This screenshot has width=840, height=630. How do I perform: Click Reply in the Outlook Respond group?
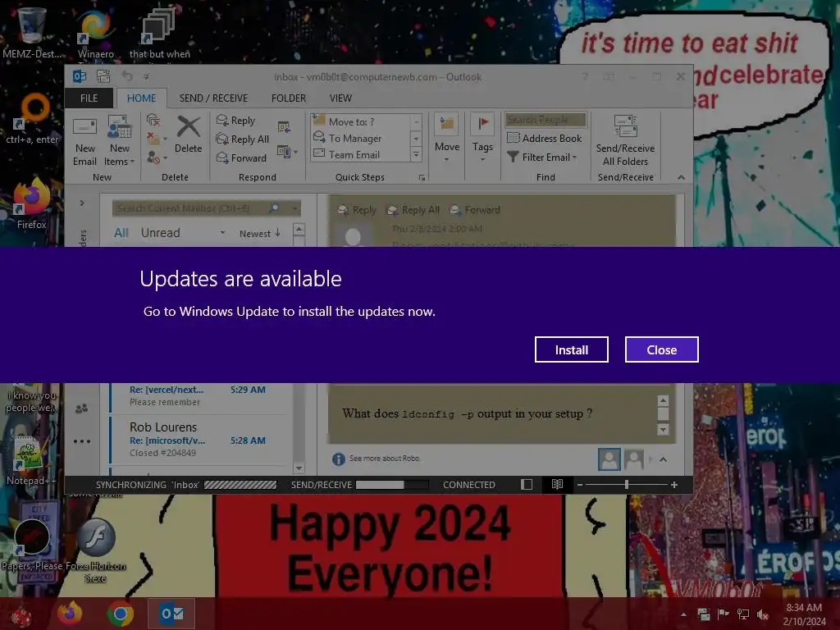coord(235,121)
